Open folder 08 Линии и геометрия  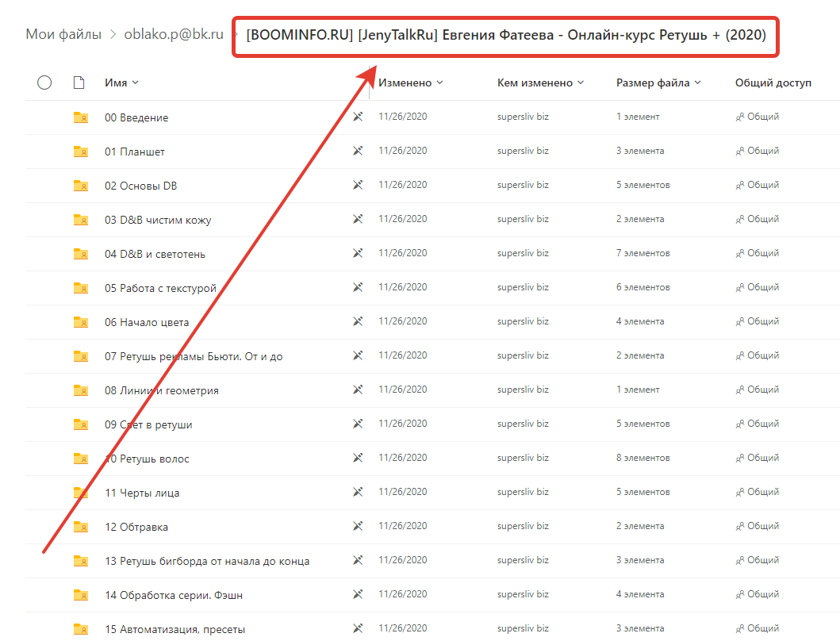pos(162,391)
